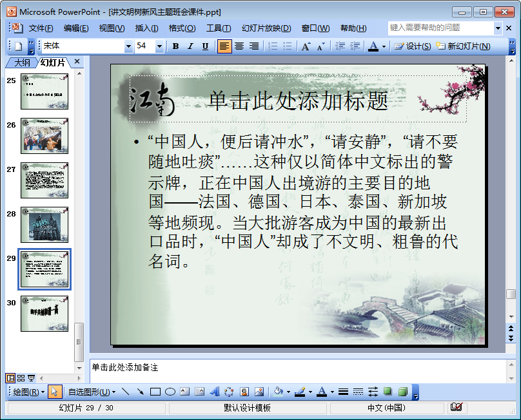
Task: Open font name dropdown 宋体
Action: pos(128,46)
